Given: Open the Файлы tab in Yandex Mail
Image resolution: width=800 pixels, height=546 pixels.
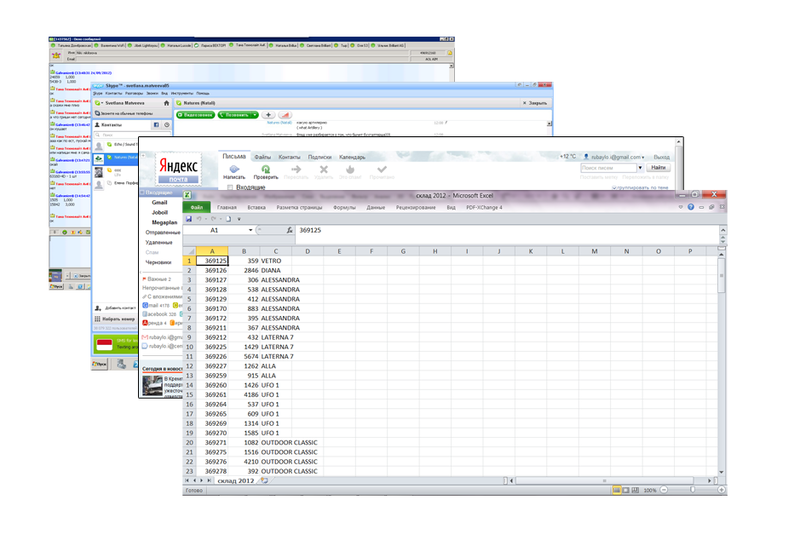Looking at the screenshot, I should coord(263,157).
